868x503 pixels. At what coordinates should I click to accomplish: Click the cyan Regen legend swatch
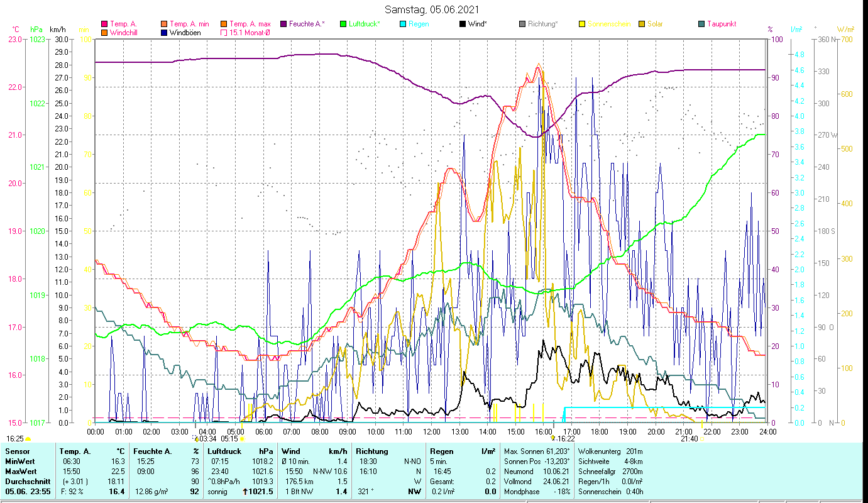coord(402,24)
